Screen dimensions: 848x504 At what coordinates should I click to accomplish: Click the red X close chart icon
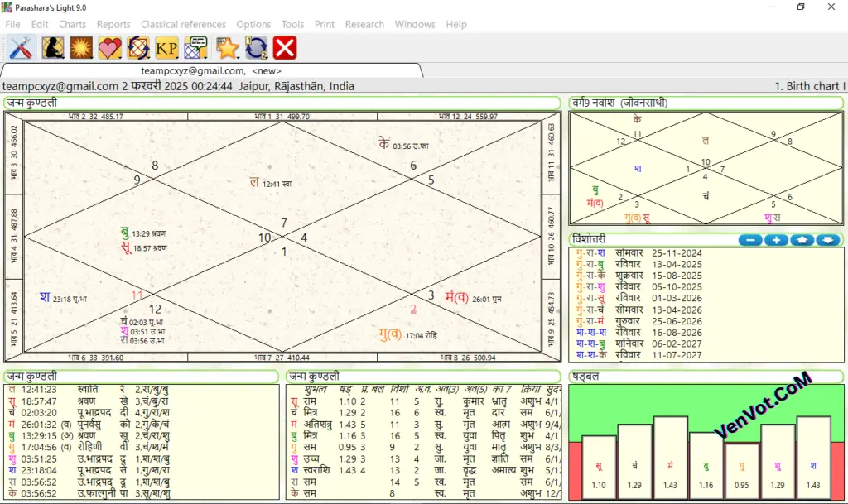tap(285, 48)
